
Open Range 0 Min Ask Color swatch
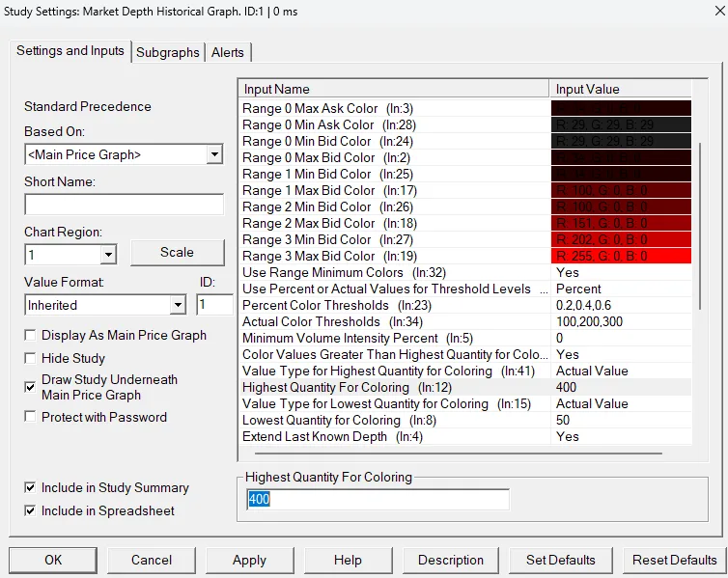(x=621, y=124)
